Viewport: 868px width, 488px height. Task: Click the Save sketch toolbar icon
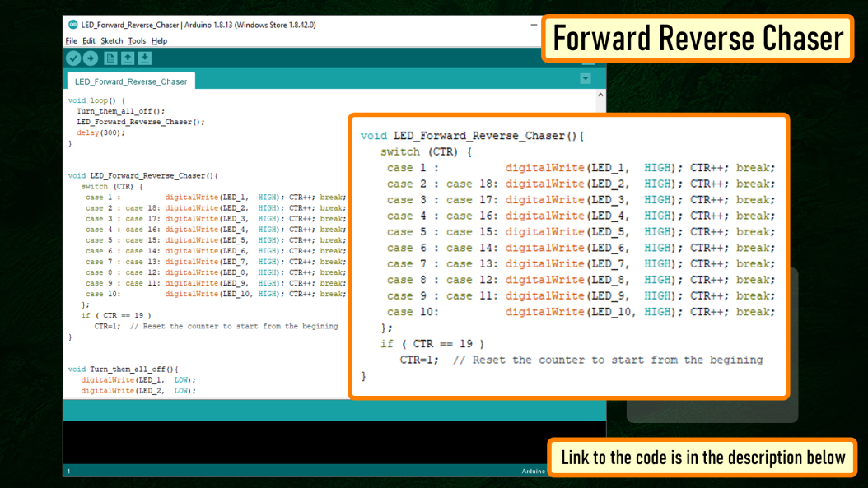(145, 58)
